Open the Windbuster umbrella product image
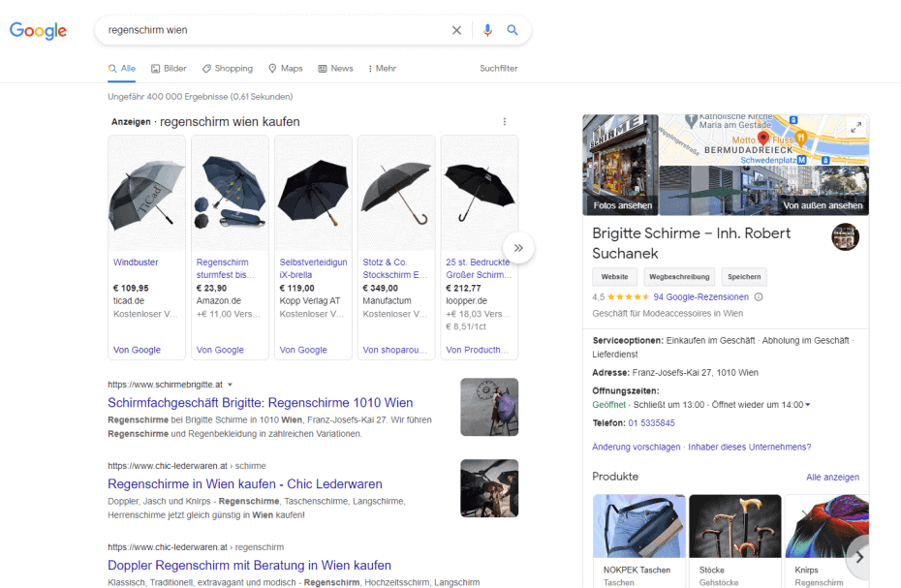901x588 pixels. 146,194
